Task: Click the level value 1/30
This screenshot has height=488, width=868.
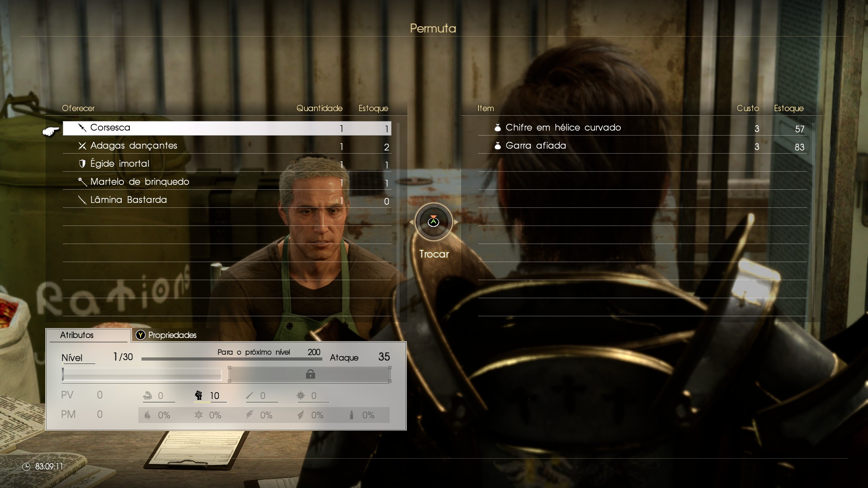Action: coord(123,357)
